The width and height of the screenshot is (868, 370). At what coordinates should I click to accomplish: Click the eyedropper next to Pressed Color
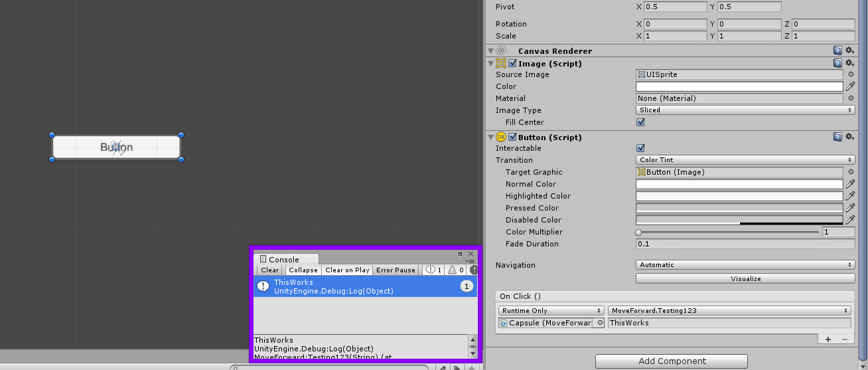[x=850, y=208]
